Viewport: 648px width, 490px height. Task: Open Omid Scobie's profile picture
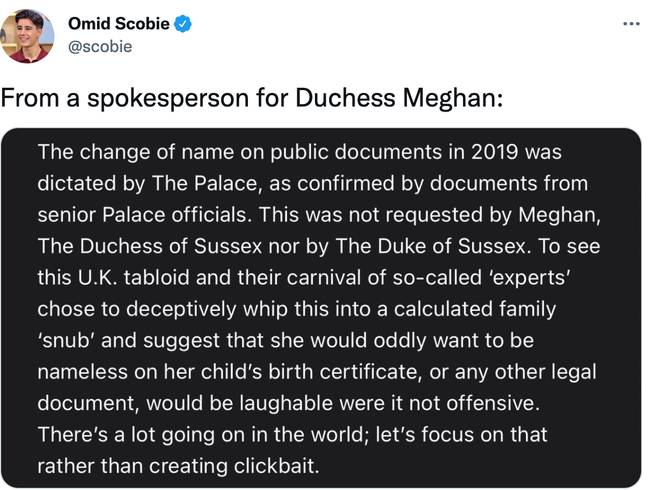coord(27,36)
